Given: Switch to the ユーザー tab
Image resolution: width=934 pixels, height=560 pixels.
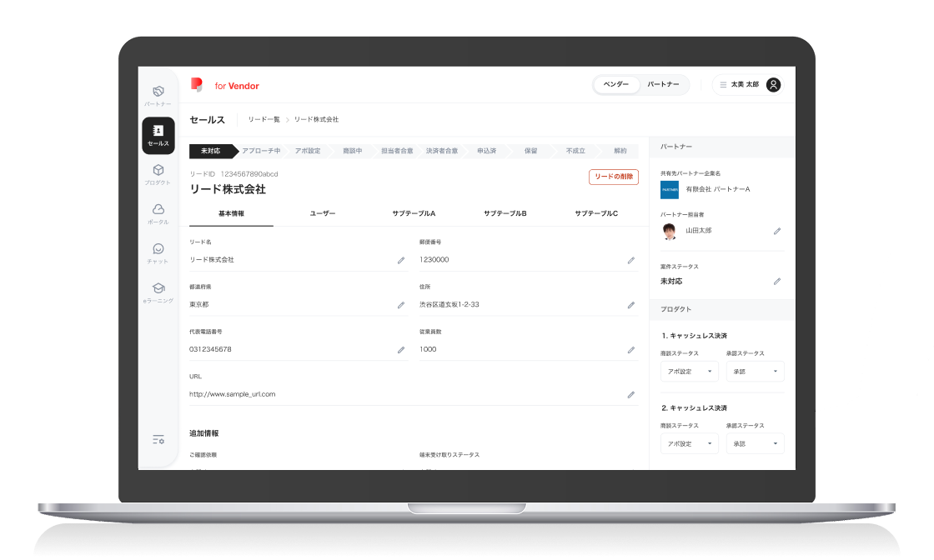Looking at the screenshot, I should click(324, 213).
